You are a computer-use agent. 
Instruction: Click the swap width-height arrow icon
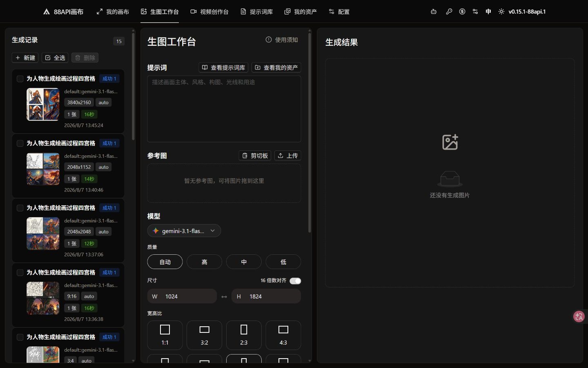(224, 296)
